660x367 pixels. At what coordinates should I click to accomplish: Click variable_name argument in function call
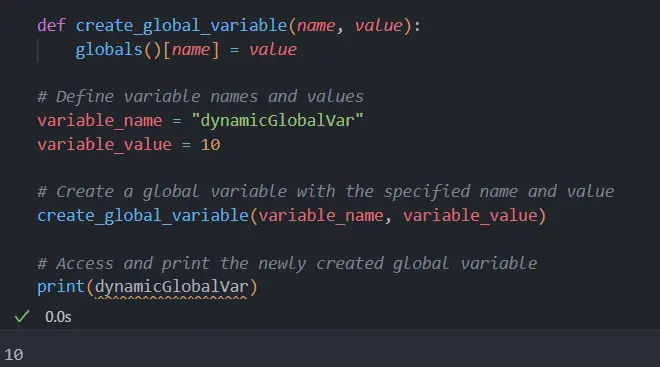[x=321, y=216]
